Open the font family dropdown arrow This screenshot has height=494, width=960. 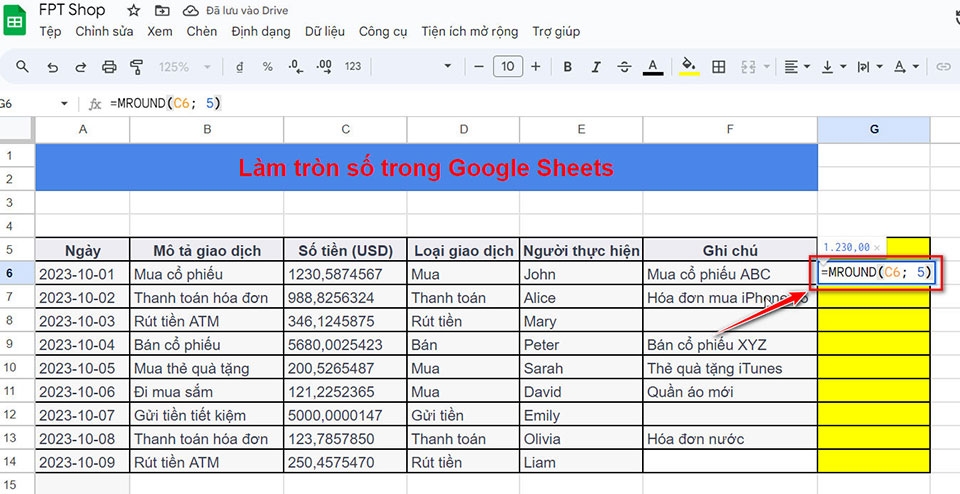tap(448, 66)
